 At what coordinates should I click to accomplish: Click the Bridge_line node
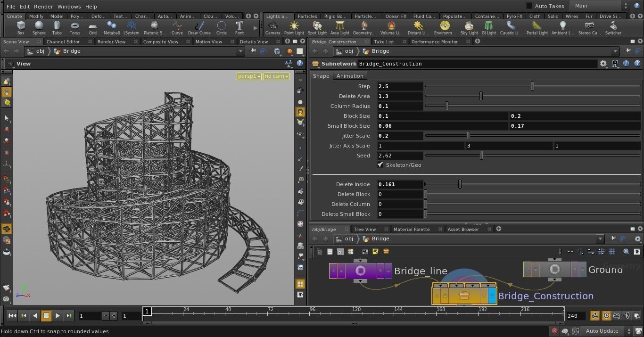coord(361,271)
